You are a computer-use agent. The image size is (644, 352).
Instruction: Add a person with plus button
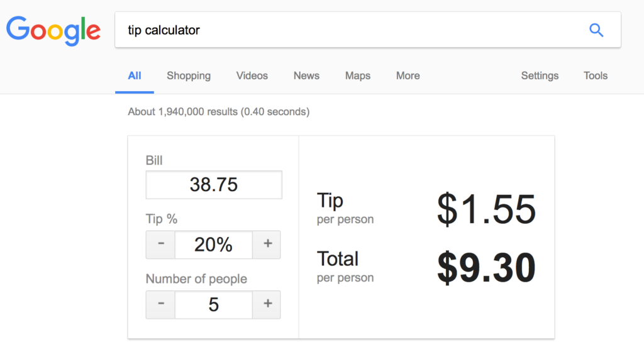point(267,304)
